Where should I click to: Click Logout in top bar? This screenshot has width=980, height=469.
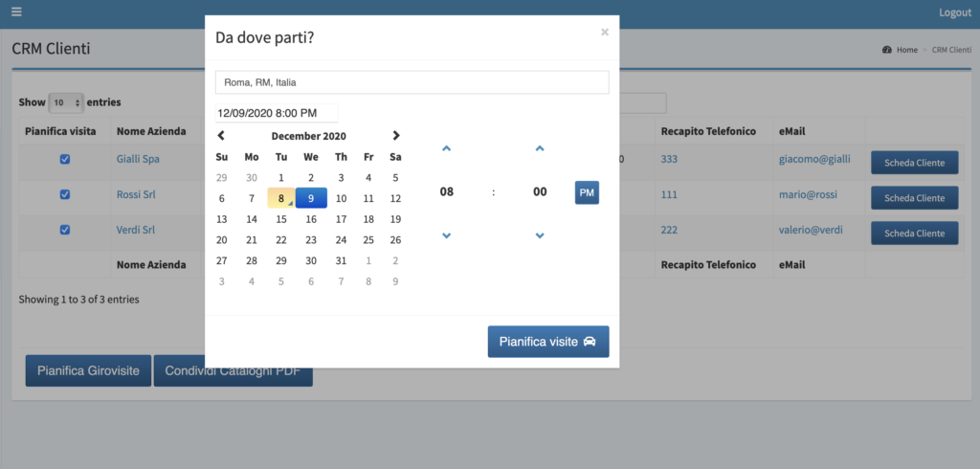955,12
